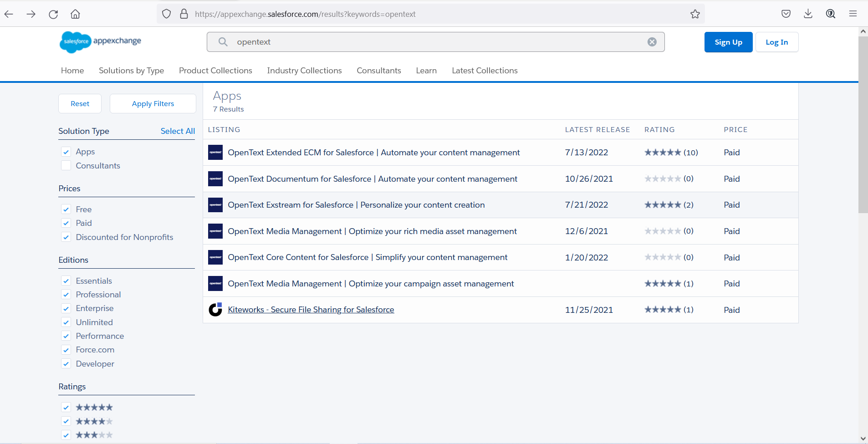
Task: Open the Pocket save icon
Action: click(786, 14)
